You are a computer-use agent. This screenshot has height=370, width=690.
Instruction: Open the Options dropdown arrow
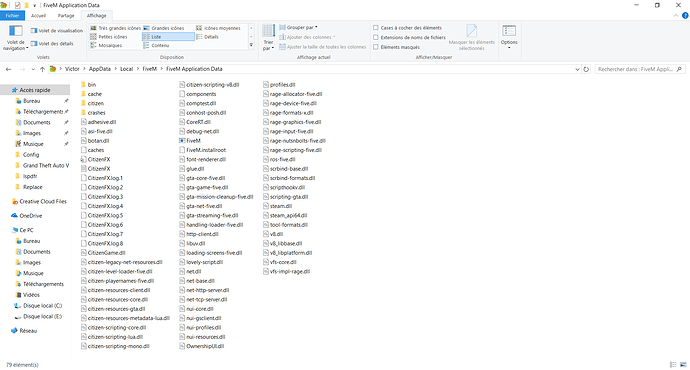click(x=509, y=48)
